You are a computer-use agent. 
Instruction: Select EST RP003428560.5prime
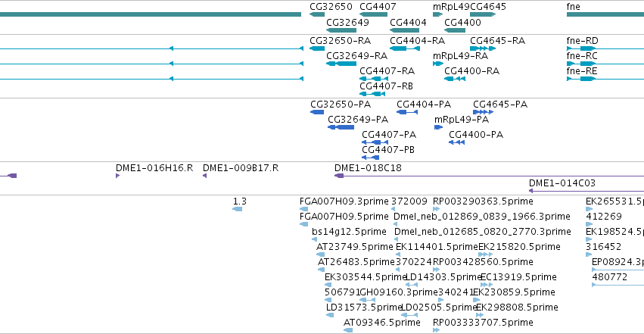click(436, 270)
